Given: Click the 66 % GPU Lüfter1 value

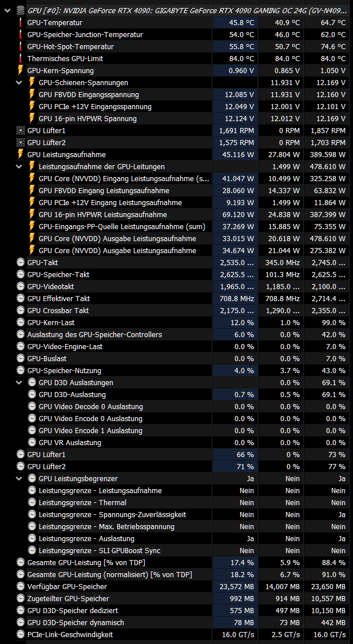Looking at the screenshot, I should pyautogui.click(x=245, y=455).
